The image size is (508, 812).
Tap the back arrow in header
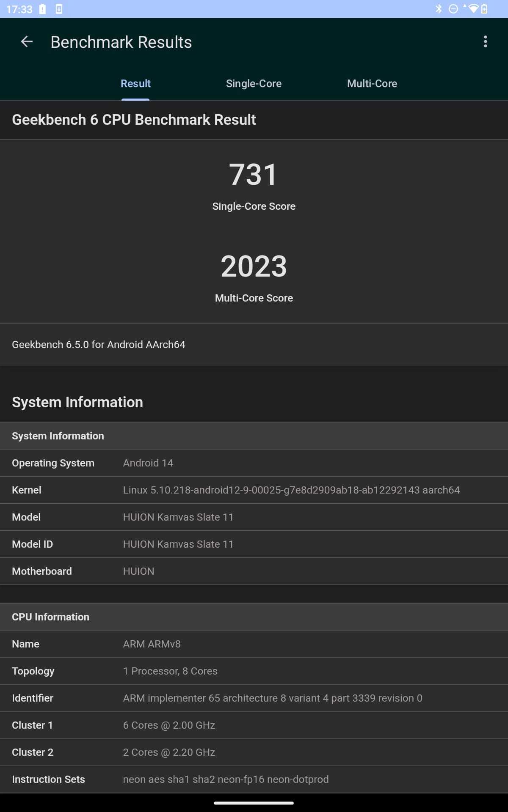[27, 42]
